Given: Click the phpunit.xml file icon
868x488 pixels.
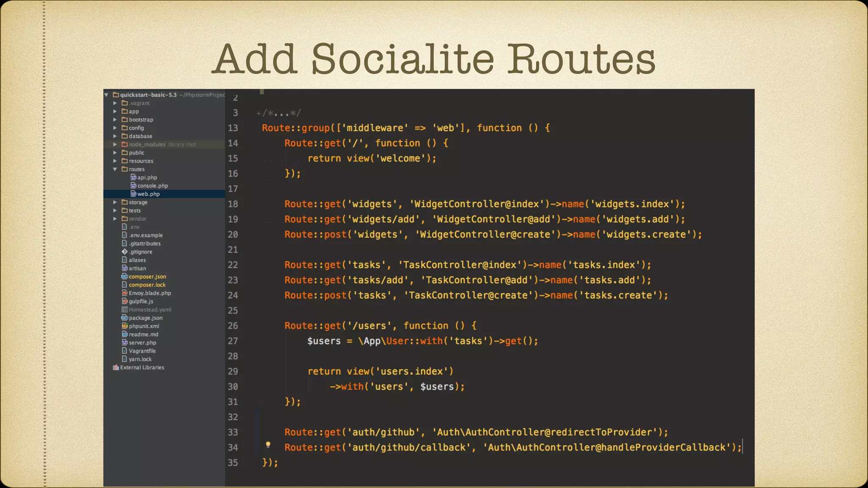Looking at the screenshot, I should click(125, 326).
